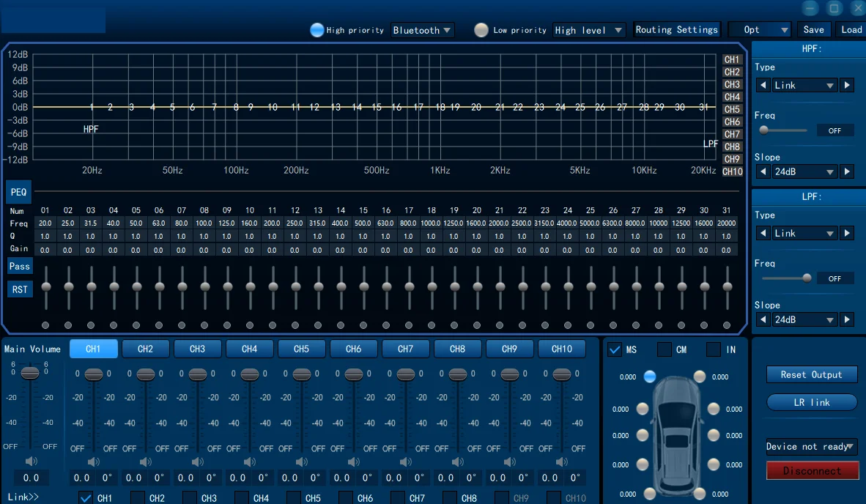Mute the Main Volume speaker icon

31,462
